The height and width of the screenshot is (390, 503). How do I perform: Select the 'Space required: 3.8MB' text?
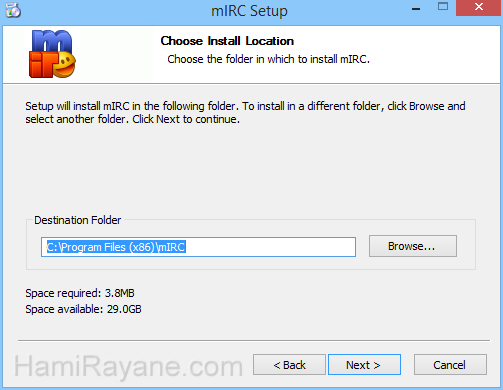point(80,293)
